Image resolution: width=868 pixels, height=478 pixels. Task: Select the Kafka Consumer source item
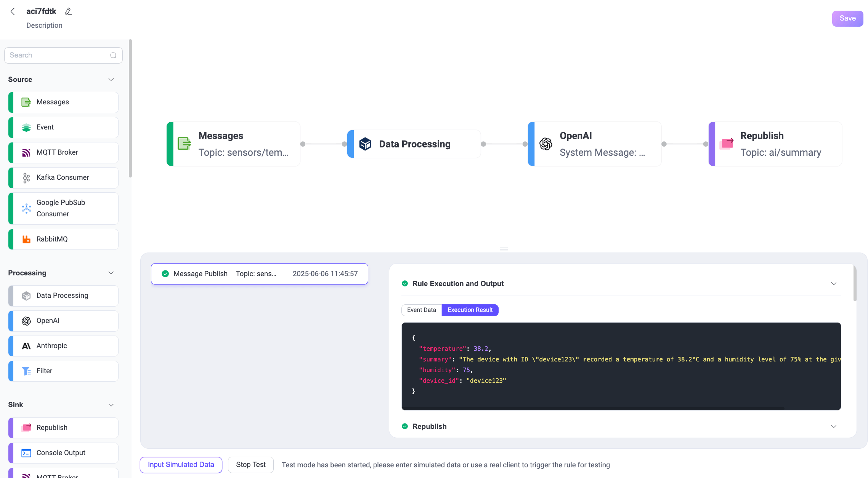63,177
